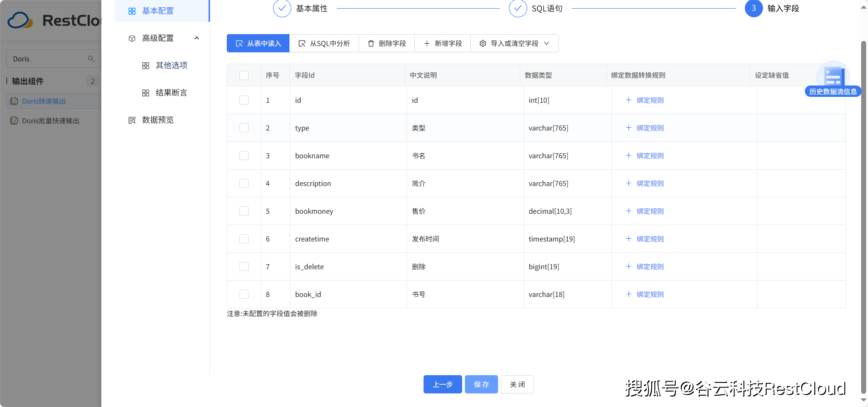868x407 pixels.
Task: Click the history data flow info icon
Action: [x=833, y=77]
